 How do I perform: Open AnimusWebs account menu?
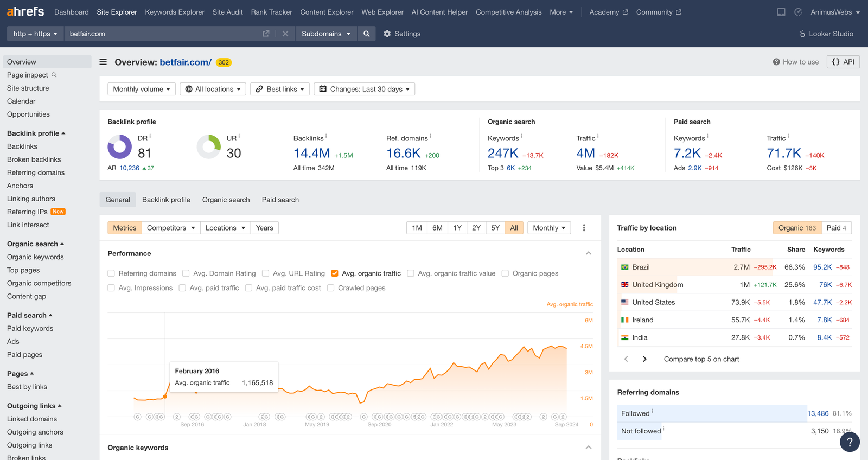click(835, 12)
